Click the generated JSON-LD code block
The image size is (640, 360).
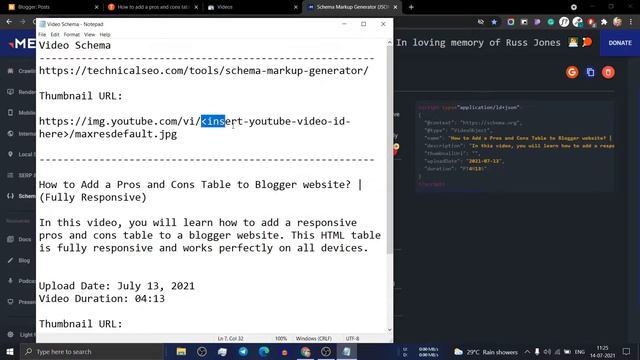515,146
